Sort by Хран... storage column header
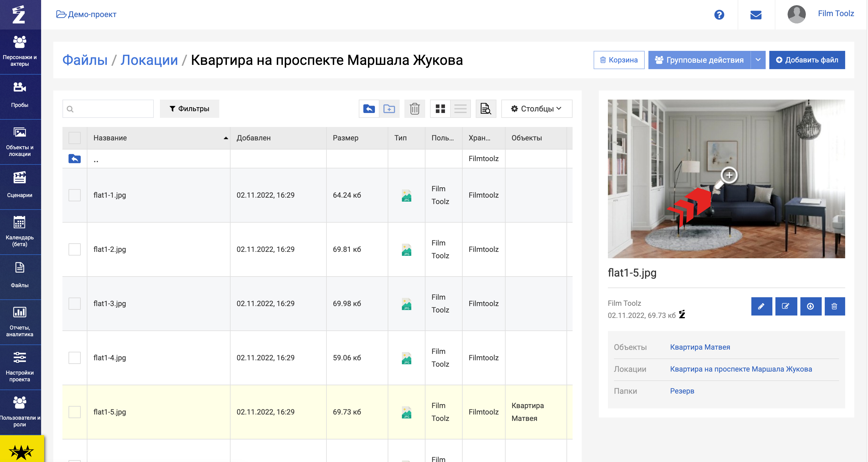 484,138
